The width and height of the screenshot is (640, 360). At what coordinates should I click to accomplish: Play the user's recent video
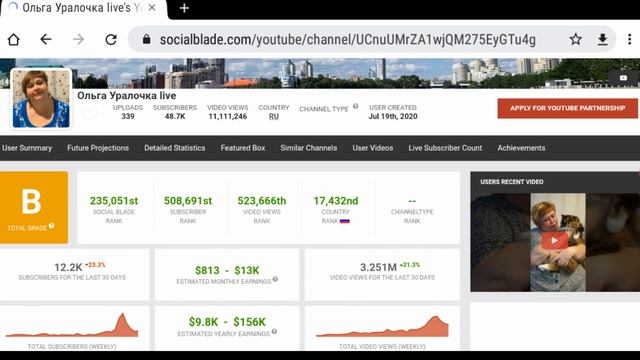[x=554, y=240]
